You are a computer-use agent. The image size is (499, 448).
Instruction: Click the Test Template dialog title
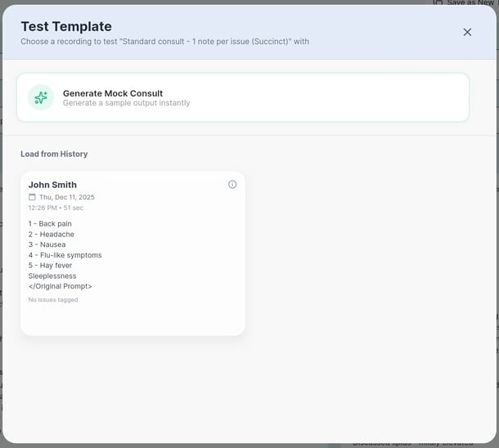(x=66, y=27)
